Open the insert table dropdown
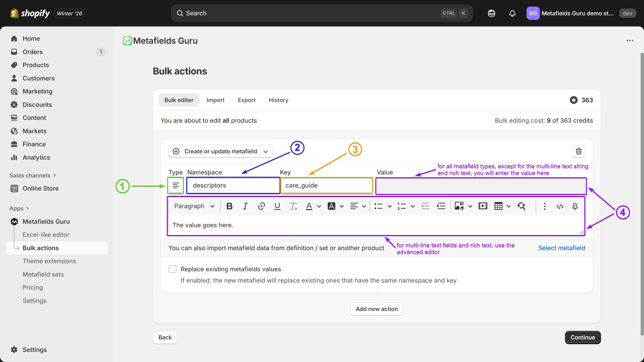 coord(509,206)
